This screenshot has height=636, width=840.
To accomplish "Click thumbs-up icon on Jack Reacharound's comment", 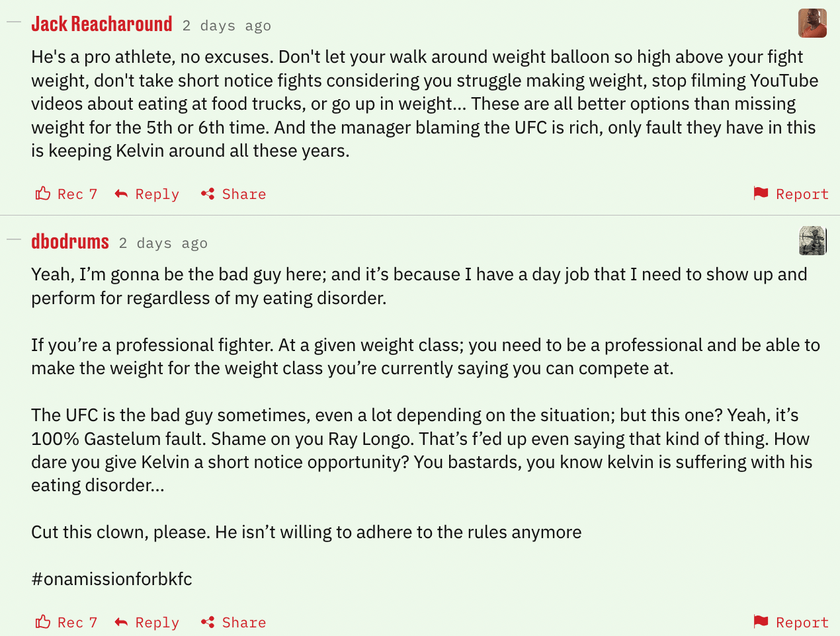I will tap(43, 194).
